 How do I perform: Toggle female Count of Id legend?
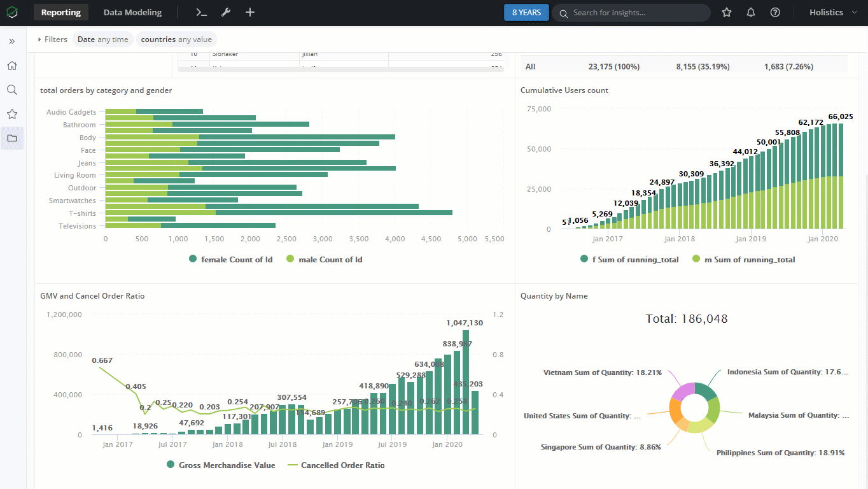231,259
